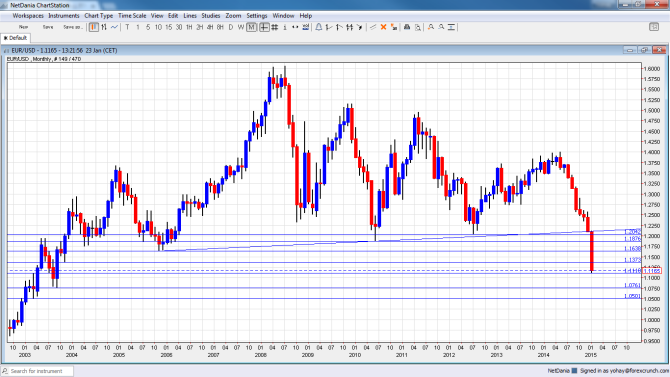
Task: Set the 30 minute time scale
Action: tap(179, 27)
